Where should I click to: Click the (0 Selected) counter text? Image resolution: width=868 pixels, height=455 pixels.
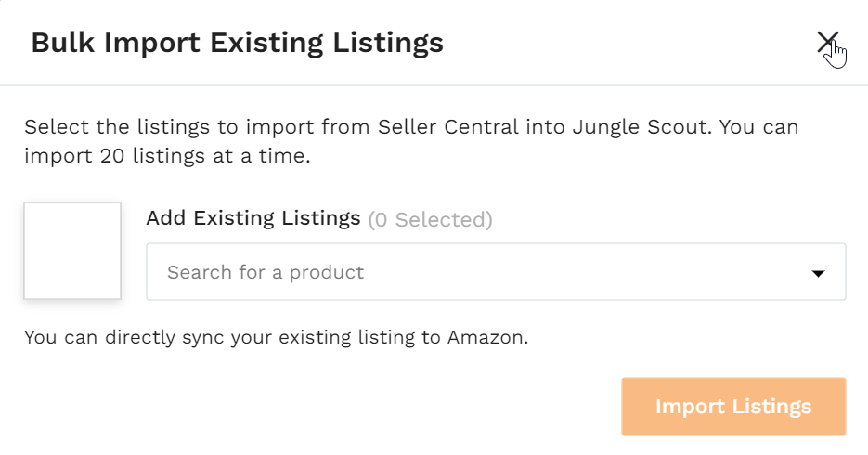(430, 220)
